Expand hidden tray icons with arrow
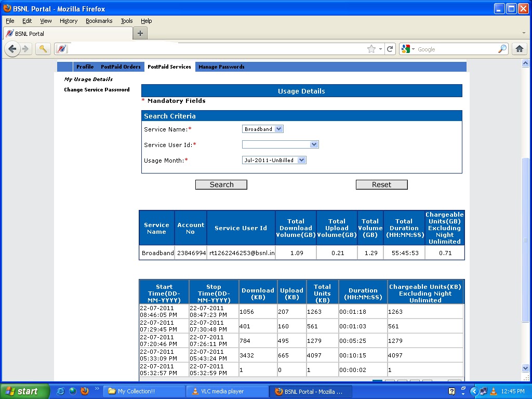Screen dimensions: 532x399 pyautogui.click(x=474, y=391)
